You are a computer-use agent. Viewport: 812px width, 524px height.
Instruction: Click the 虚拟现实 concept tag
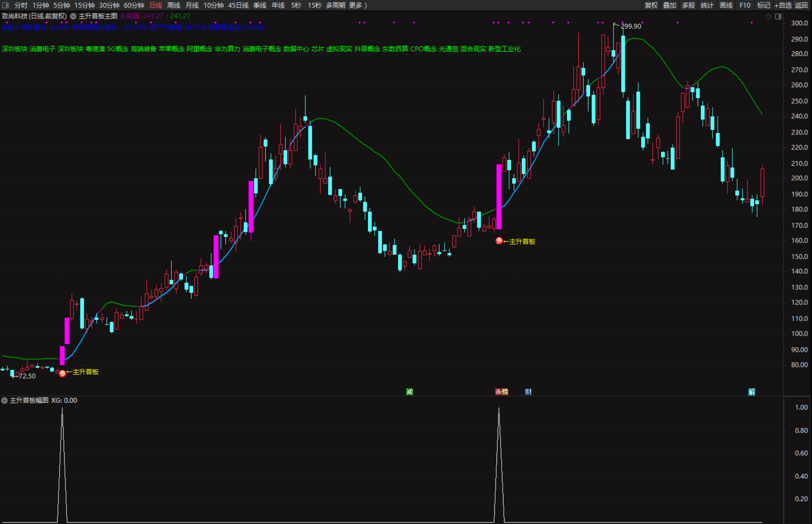[x=339, y=49]
